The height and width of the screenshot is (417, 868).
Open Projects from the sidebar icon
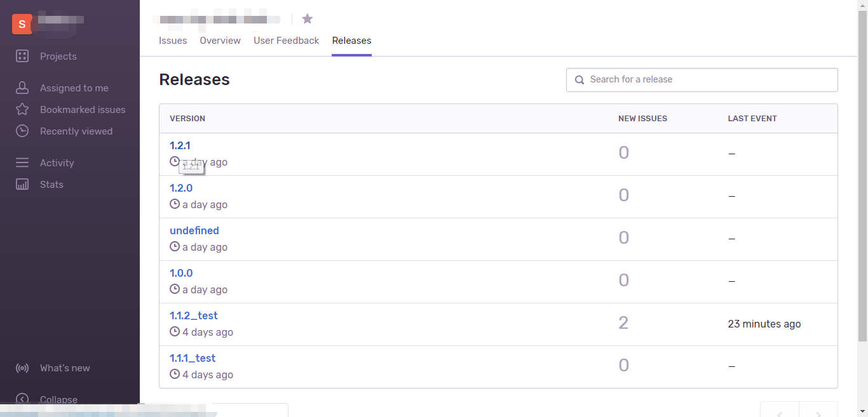[22, 56]
